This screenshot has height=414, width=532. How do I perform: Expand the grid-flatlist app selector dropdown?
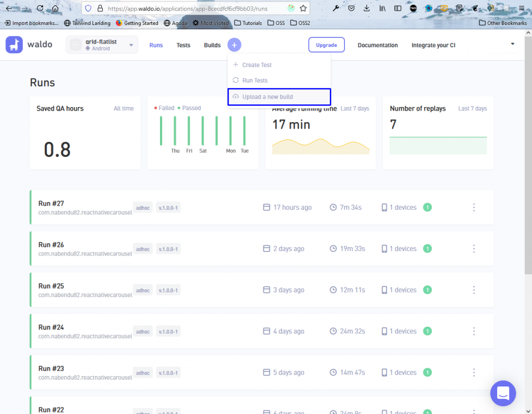pyautogui.click(x=102, y=45)
